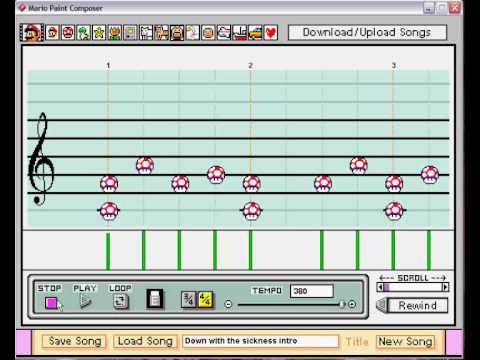The width and height of the screenshot is (480, 360).
Task: Click the lowest mushroom note at measure 1
Action: [x=109, y=211]
